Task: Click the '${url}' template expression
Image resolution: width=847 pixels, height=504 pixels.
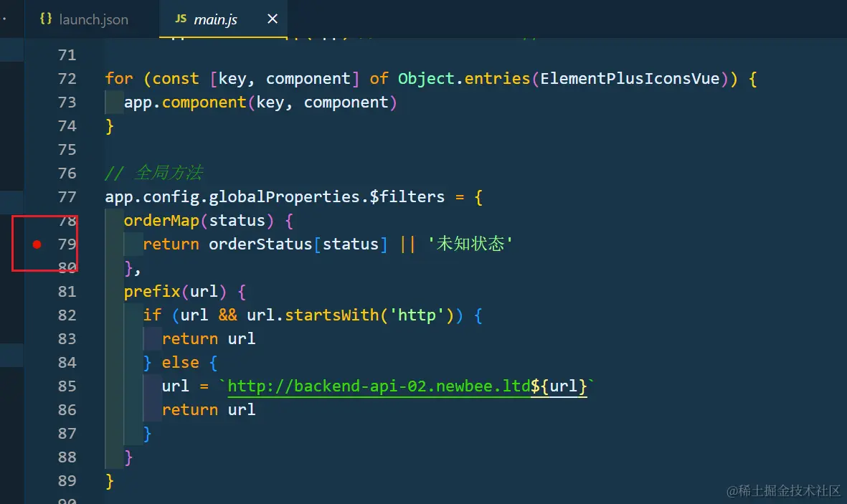Action: 559,386
